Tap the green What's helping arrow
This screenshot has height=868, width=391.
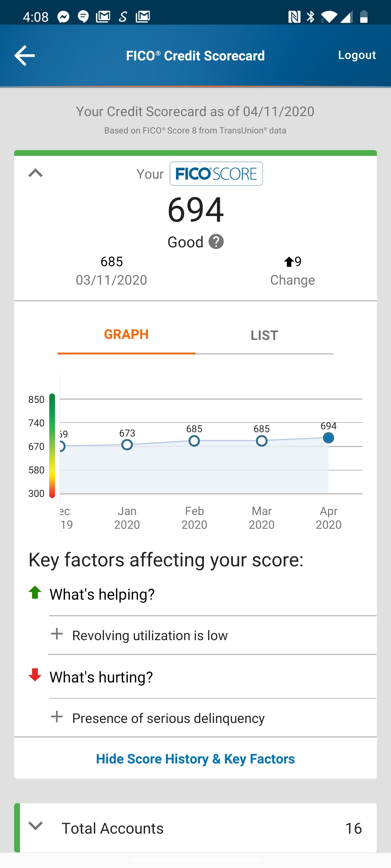[35, 592]
